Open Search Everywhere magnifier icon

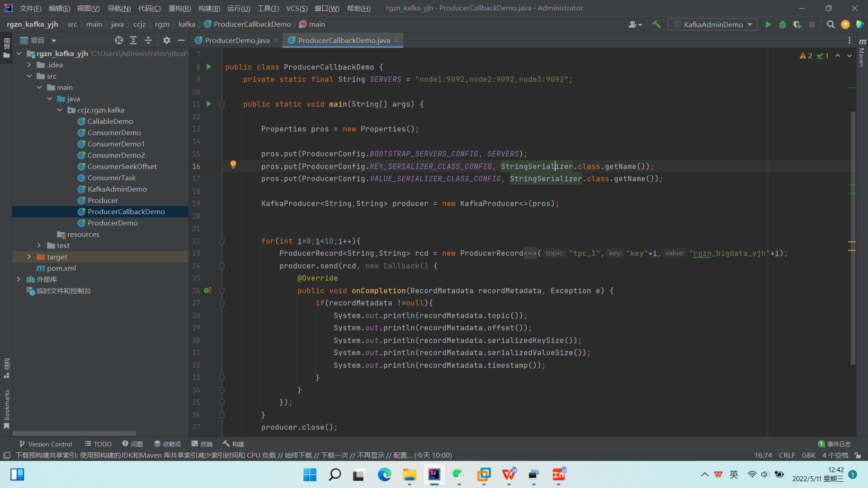830,24
